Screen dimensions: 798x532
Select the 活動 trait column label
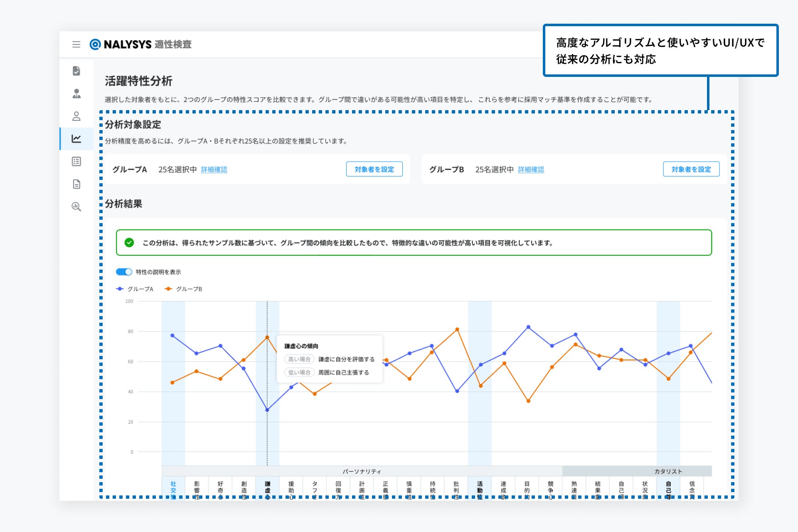[x=480, y=490]
